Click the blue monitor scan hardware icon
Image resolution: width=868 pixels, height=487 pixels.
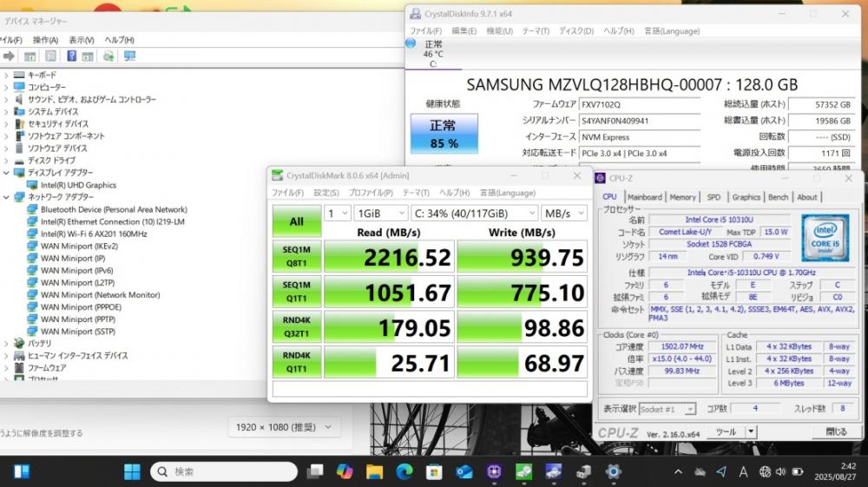point(129,56)
